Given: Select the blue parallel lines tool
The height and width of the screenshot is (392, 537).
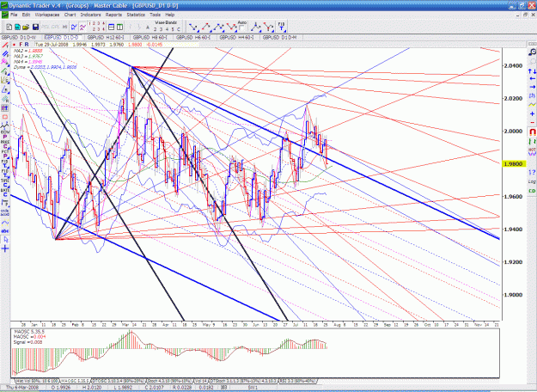Looking at the screenshot, I should click(x=5, y=54).
